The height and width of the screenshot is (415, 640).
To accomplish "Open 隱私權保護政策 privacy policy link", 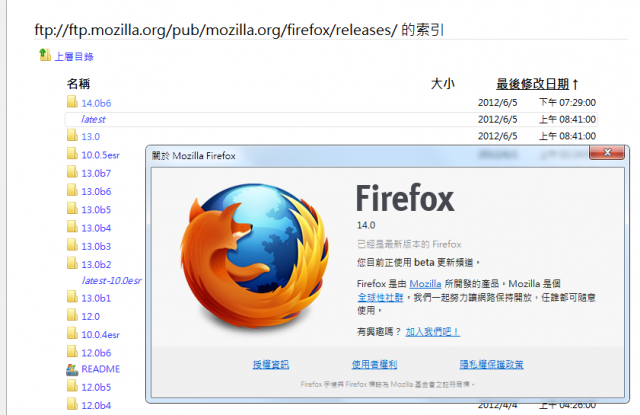I will (x=491, y=364).
